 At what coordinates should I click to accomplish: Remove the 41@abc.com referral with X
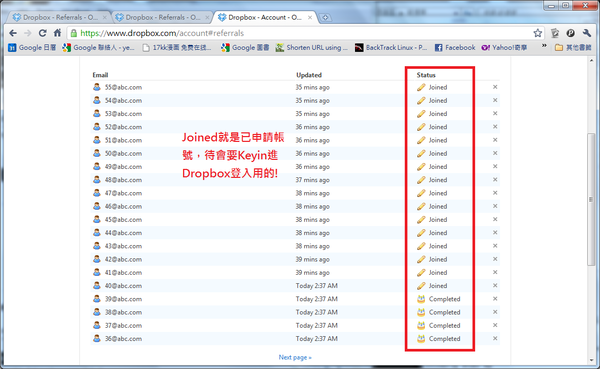point(495,272)
